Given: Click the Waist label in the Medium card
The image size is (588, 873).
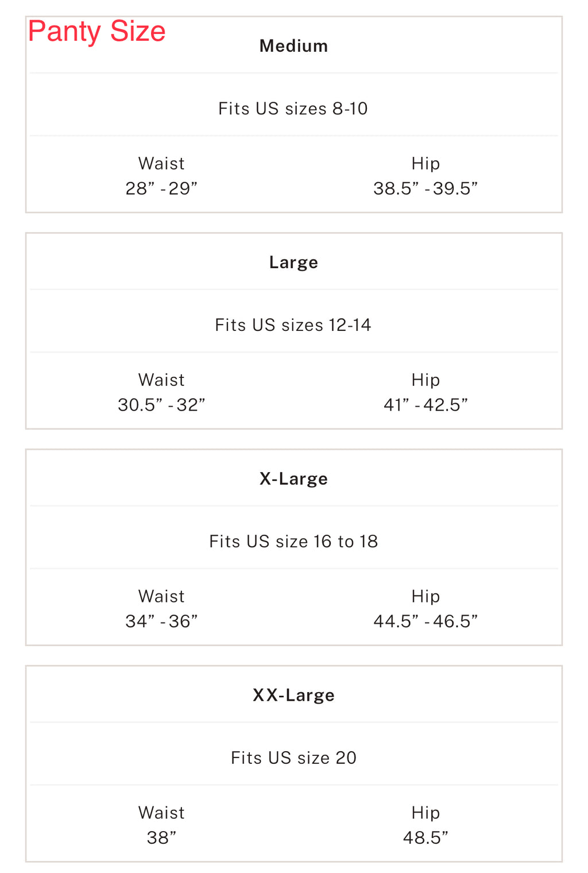Looking at the screenshot, I should click(x=161, y=164).
